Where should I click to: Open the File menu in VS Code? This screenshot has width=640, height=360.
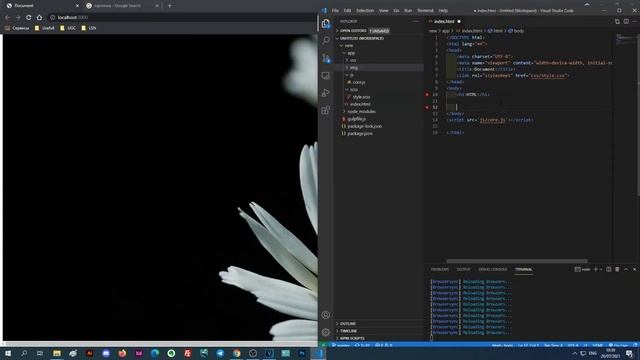(335, 11)
